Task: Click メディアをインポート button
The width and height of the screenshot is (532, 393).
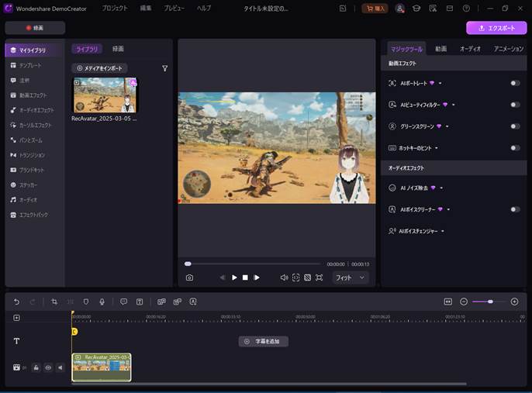Action: pos(100,68)
